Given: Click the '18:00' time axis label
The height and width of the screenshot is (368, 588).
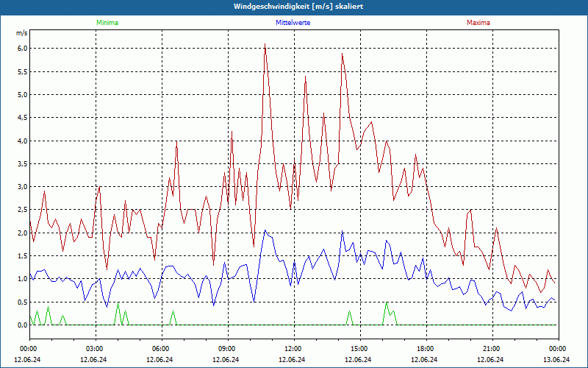Looking at the screenshot, I should (x=427, y=349).
